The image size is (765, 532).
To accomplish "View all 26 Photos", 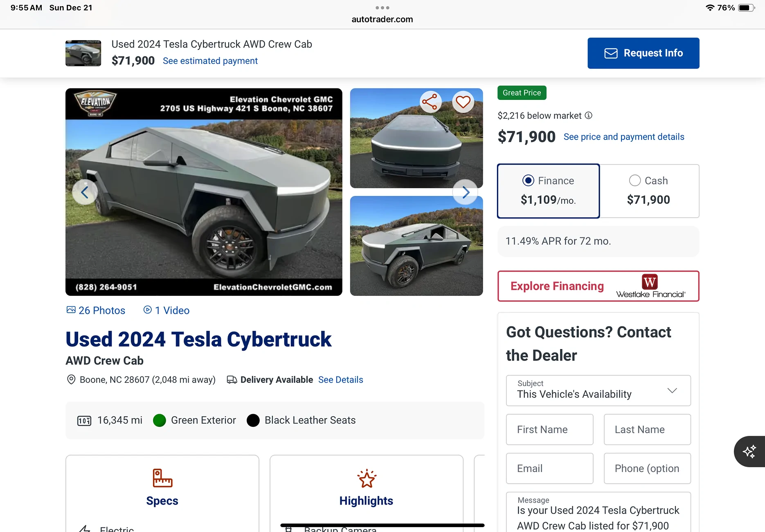I will tap(96, 310).
